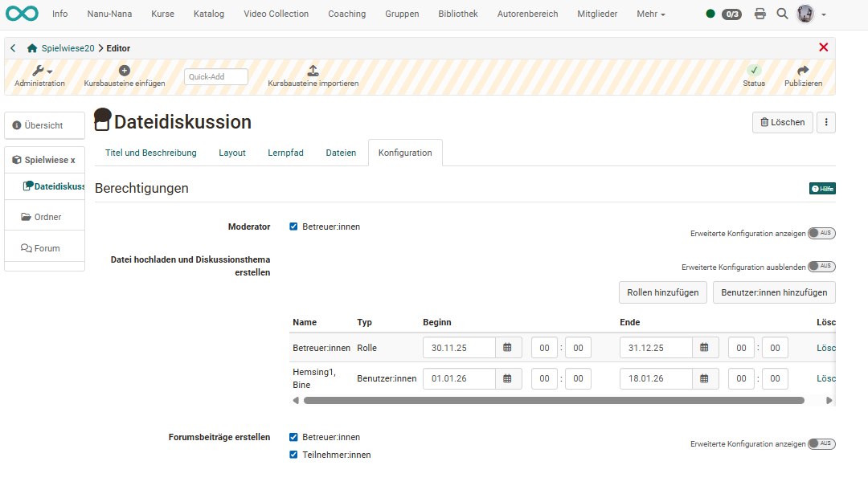868x494 pixels.
Task: Switch to the Layout tab
Action: coord(232,152)
